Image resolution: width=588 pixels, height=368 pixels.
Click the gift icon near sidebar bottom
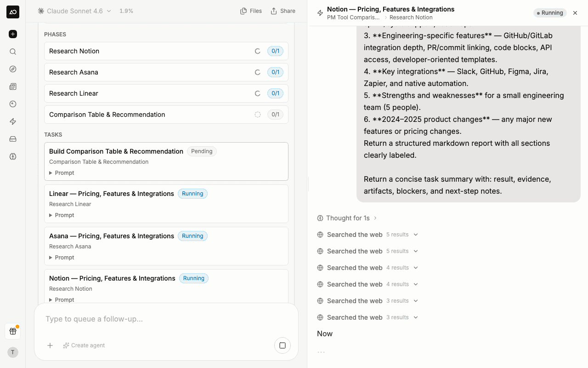point(13,331)
